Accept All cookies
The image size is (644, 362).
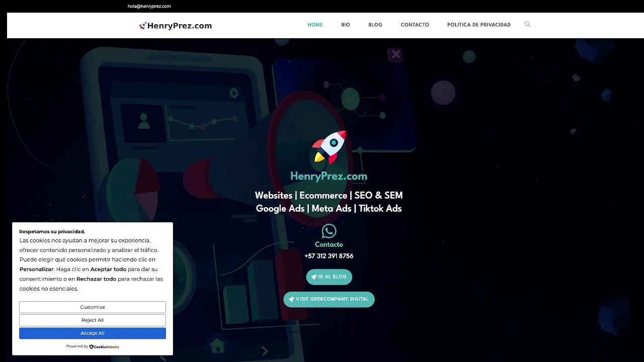[93, 333]
